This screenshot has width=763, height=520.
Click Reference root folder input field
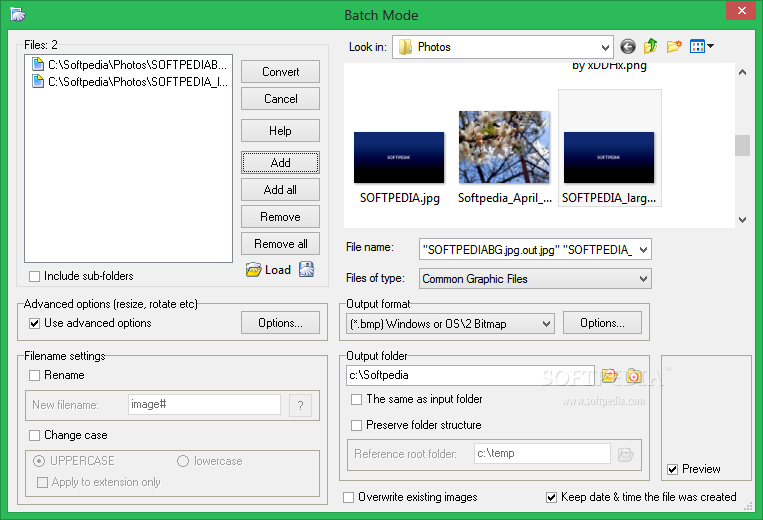pyautogui.click(x=542, y=453)
